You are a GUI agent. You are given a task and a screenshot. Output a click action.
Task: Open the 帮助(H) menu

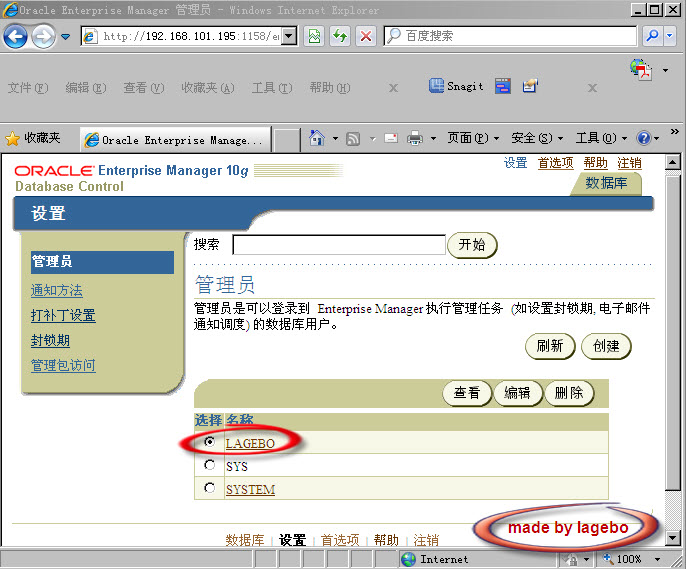click(x=330, y=88)
